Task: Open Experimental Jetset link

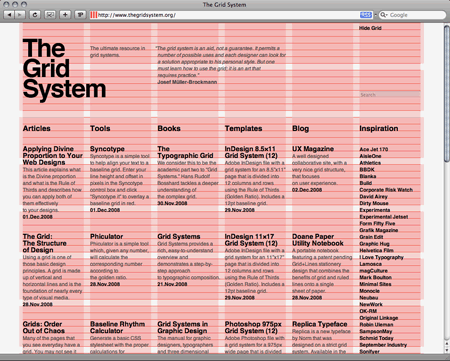Action: 384,217
